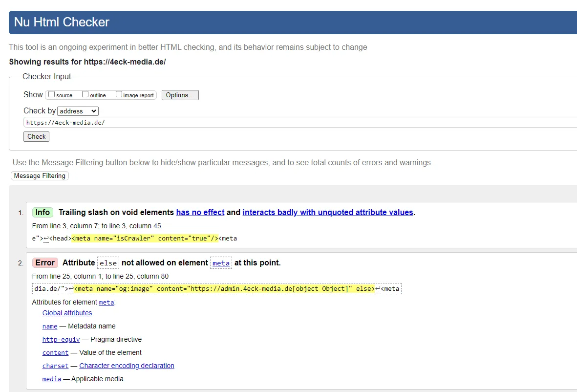Image resolution: width=577 pixels, height=392 pixels.
Task: Click the highlighted isCrawler meta code
Action: pyautogui.click(x=145, y=239)
